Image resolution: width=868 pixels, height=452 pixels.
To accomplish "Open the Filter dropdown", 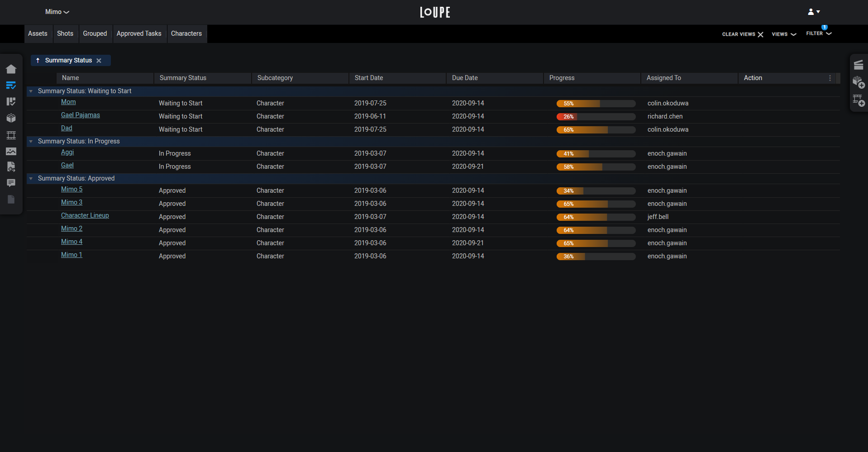I will 819,33.
